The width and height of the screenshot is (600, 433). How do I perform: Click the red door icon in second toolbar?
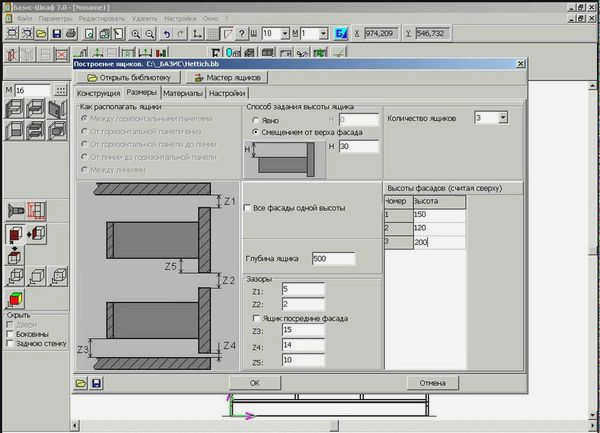click(12, 55)
